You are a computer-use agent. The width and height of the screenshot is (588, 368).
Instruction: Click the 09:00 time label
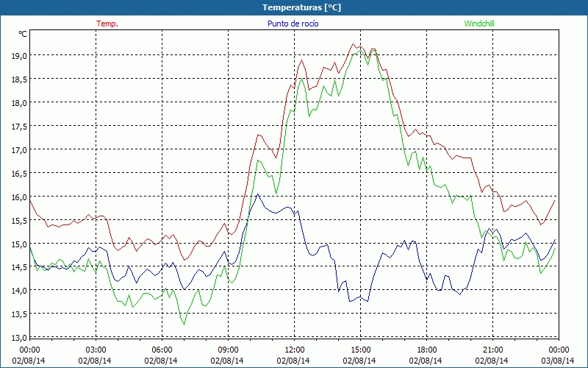click(228, 350)
